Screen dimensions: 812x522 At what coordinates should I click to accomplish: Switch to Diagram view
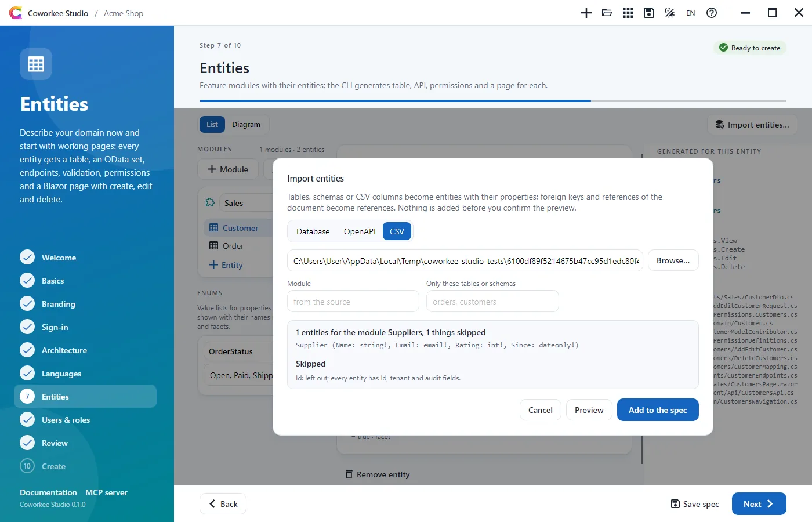click(246, 124)
